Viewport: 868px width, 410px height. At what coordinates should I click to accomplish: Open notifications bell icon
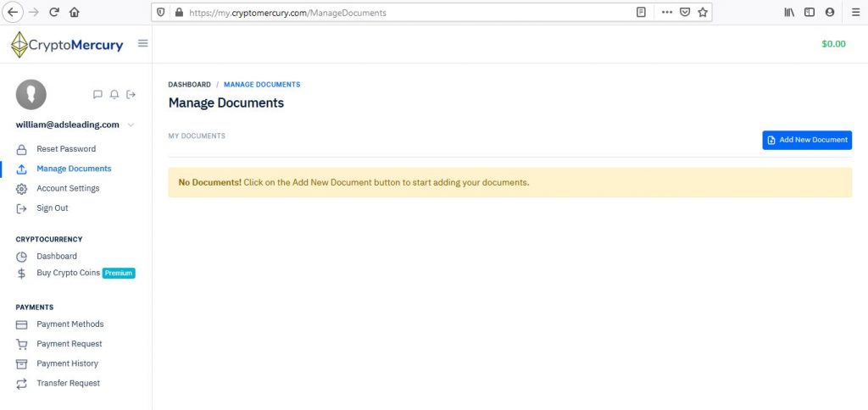point(114,95)
